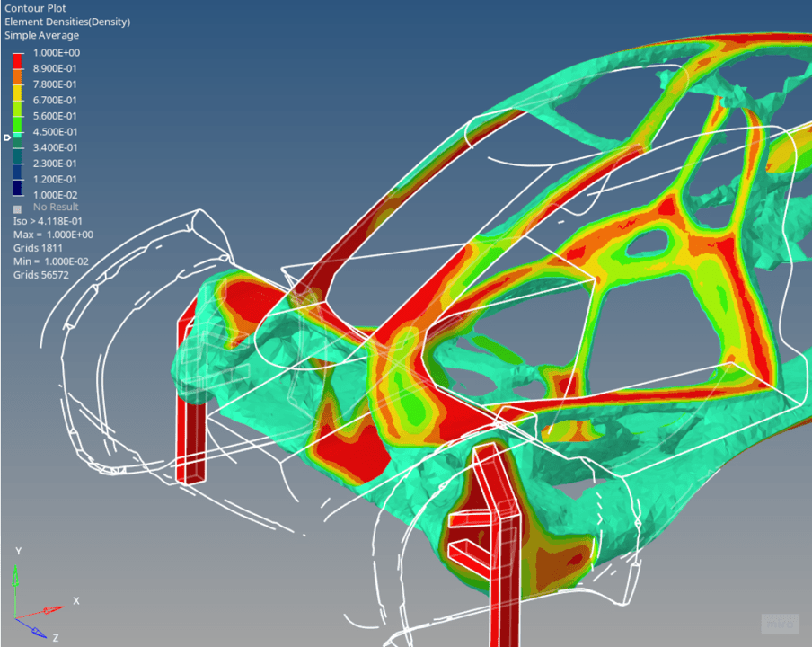
Task: Click the gray No Result swatch
Action: coord(17,208)
